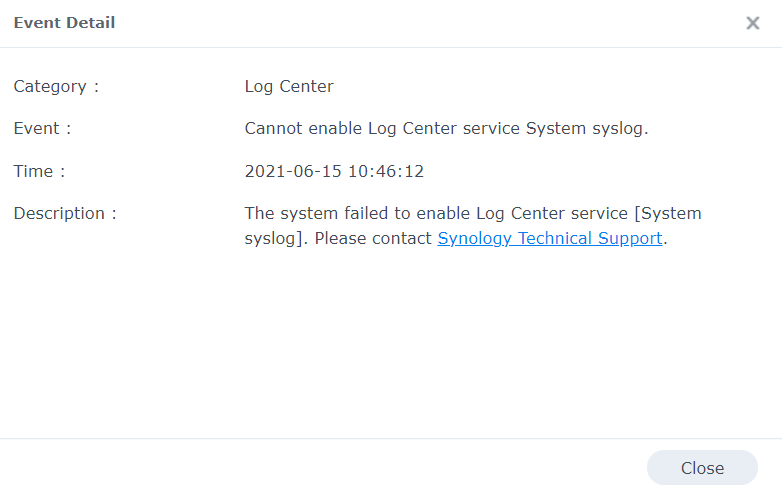Select the Event field label

[42, 129]
